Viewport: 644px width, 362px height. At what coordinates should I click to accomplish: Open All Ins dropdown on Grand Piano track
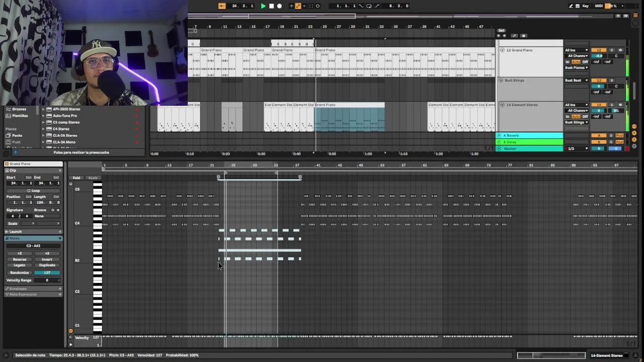[x=576, y=50]
